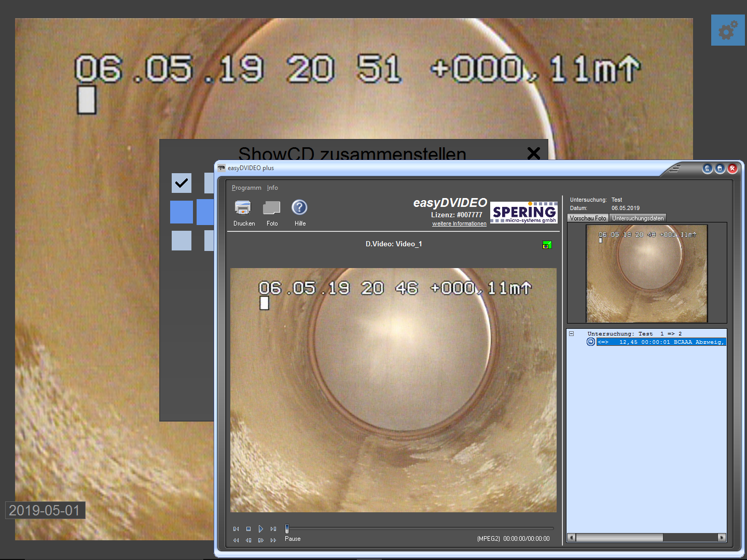Rewind the video

236,540
